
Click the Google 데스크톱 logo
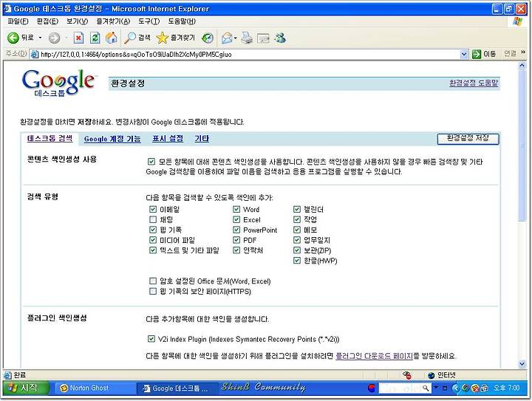point(58,83)
